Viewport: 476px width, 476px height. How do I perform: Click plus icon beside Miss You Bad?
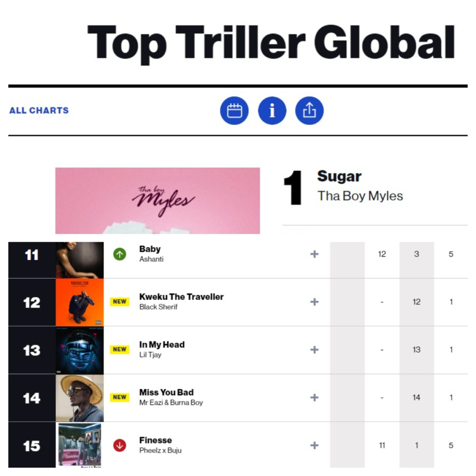tap(315, 397)
